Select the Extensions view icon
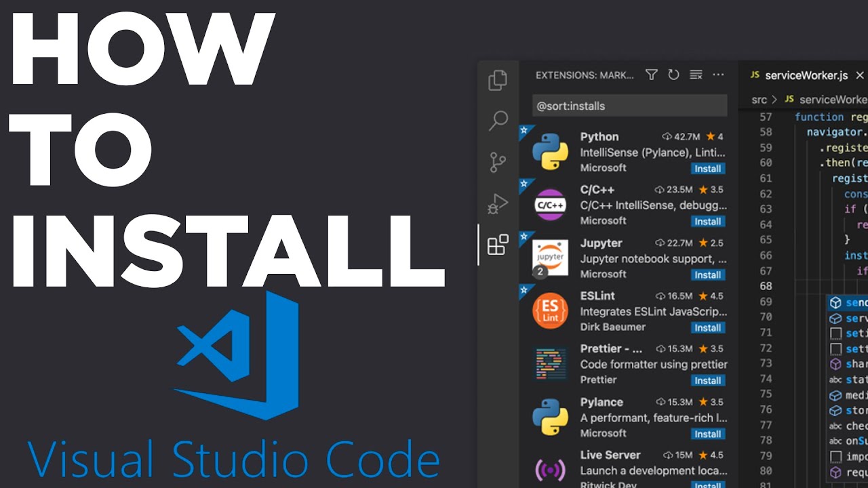This screenshot has height=488, width=868. (498, 245)
